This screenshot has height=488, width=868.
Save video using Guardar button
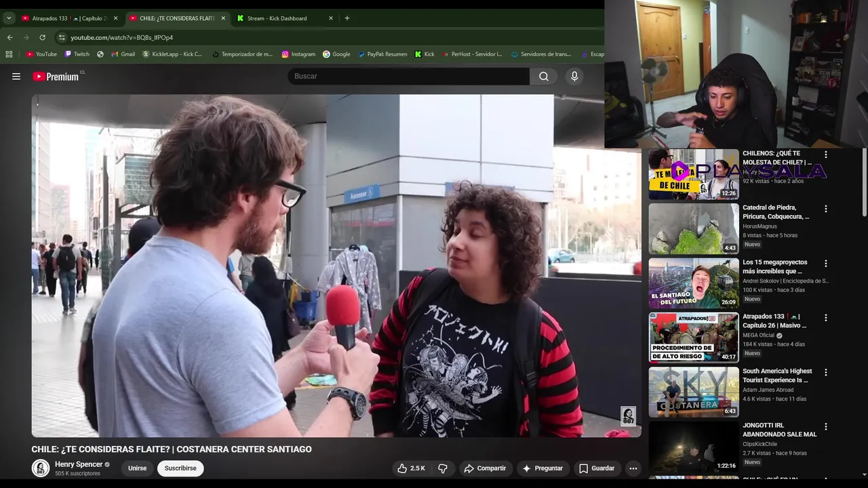(x=597, y=468)
